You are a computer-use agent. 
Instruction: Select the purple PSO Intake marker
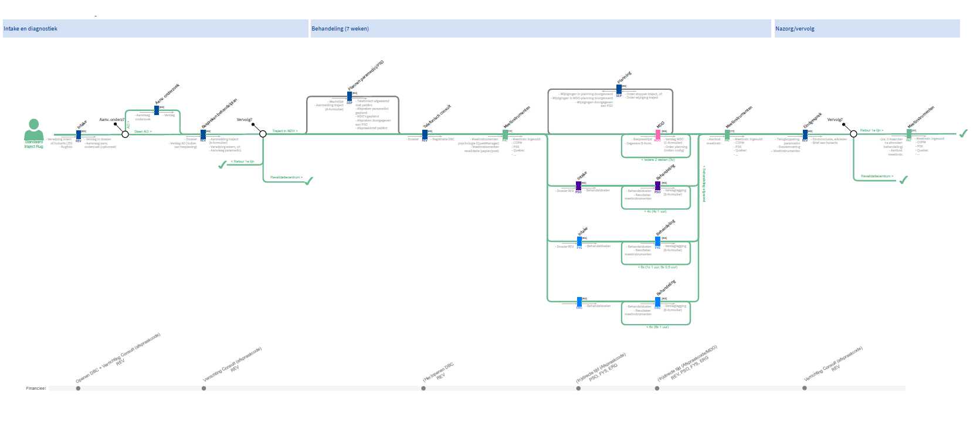pyautogui.click(x=578, y=185)
